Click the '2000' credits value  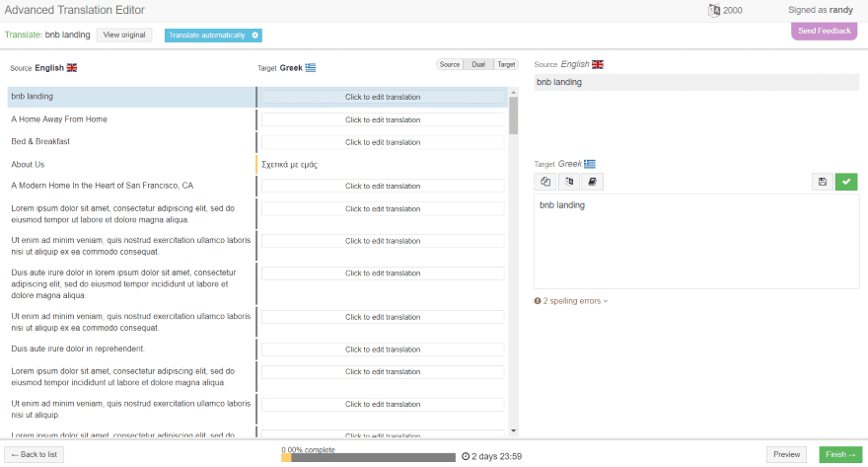(732, 10)
